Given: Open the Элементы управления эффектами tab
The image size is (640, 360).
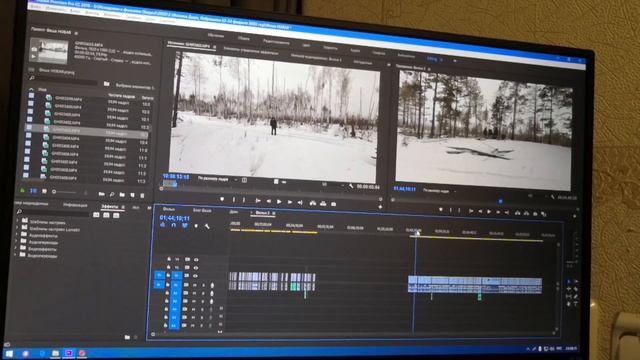Looking at the screenshot, I should (x=251, y=51).
